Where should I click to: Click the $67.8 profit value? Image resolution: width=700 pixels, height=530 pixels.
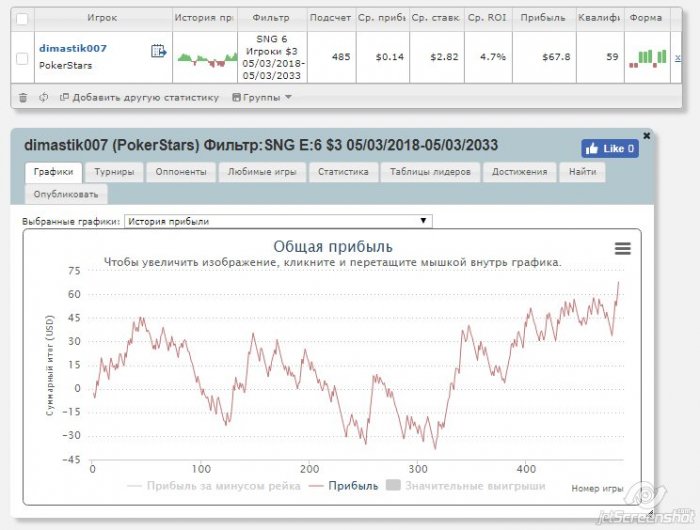(556, 57)
